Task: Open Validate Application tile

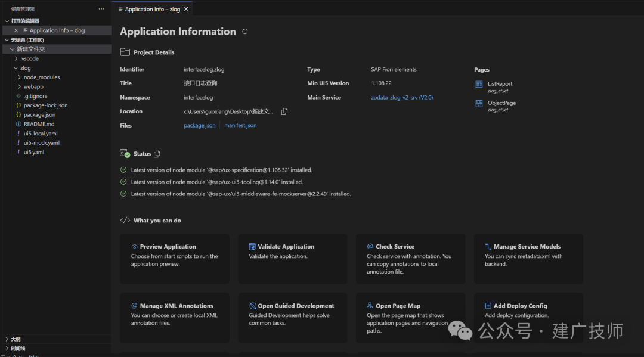Action: pos(292,259)
